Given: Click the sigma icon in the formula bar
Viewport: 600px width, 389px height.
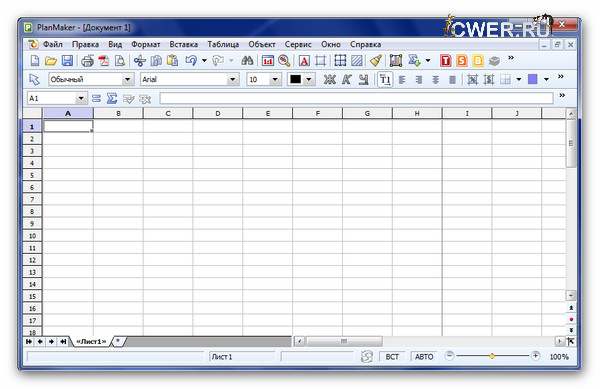Looking at the screenshot, I should [112, 99].
